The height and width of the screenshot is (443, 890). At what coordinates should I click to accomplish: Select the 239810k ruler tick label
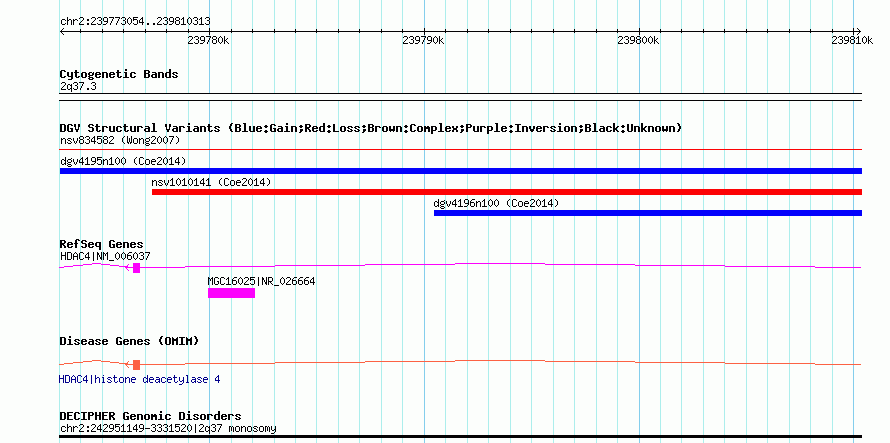coord(853,40)
